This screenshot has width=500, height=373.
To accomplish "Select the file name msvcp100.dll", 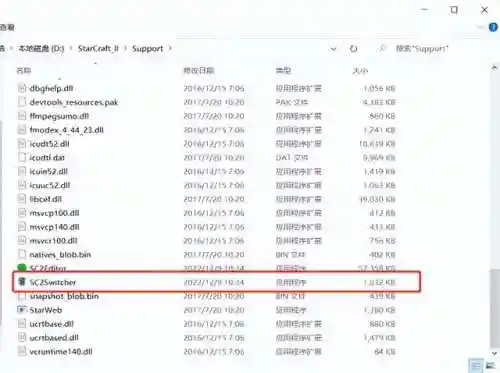I will click(54, 213).
